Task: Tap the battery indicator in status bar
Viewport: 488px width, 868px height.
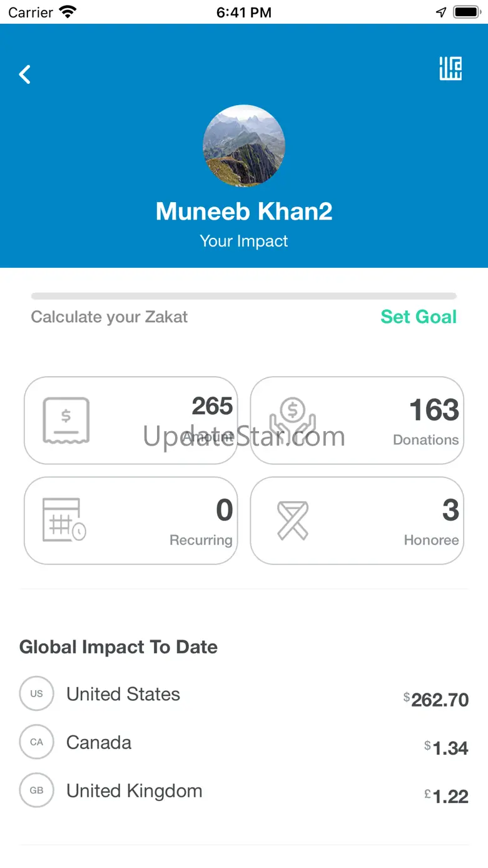Action: pyautogui.click(x=466, y=12)
